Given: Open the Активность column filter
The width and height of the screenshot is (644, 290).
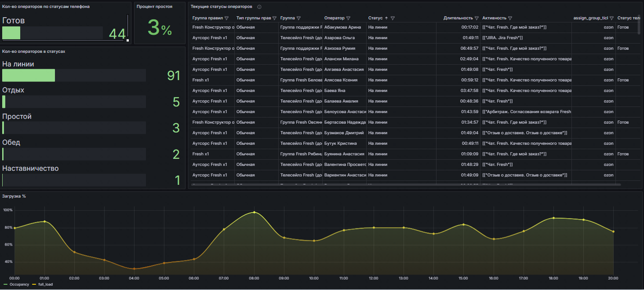Looking at the screenshot, I should (510, 18).
